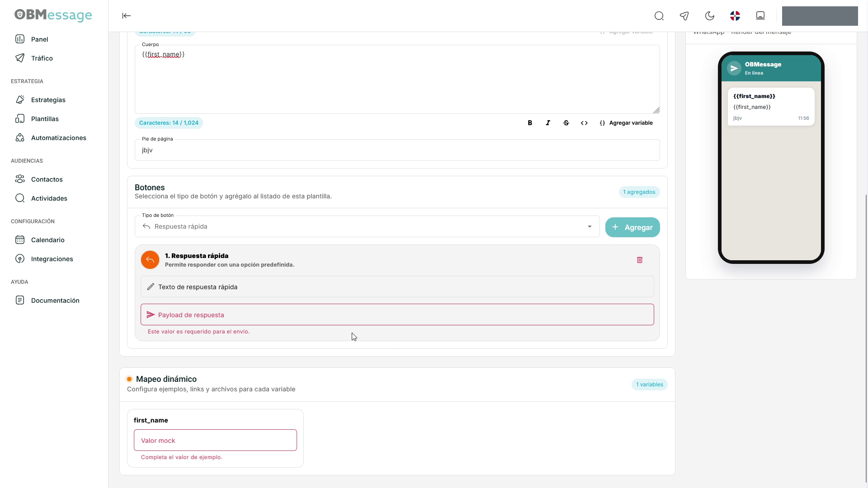Apply bold formatting to body text
The height and width of the screenshot is (488, 868).
pyautogui.click(x=530, y=123)
